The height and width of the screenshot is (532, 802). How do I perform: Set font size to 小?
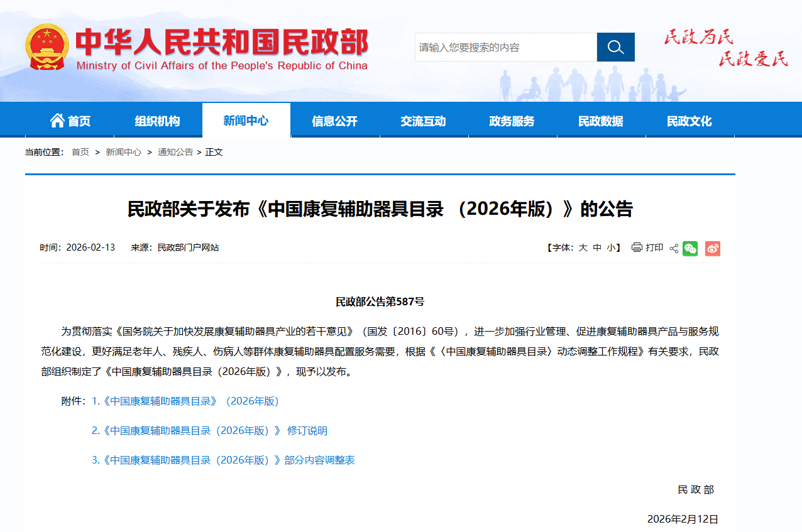pos(609,247)
